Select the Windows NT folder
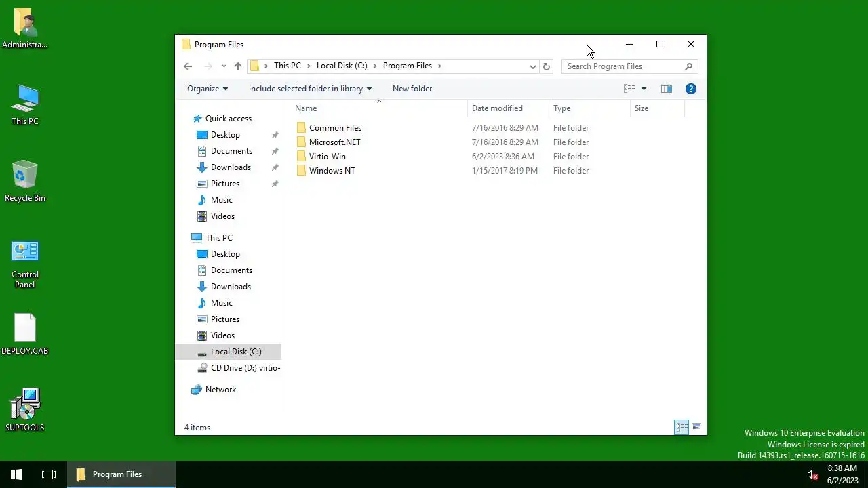The image size is (868, 488). pos(332,171)
